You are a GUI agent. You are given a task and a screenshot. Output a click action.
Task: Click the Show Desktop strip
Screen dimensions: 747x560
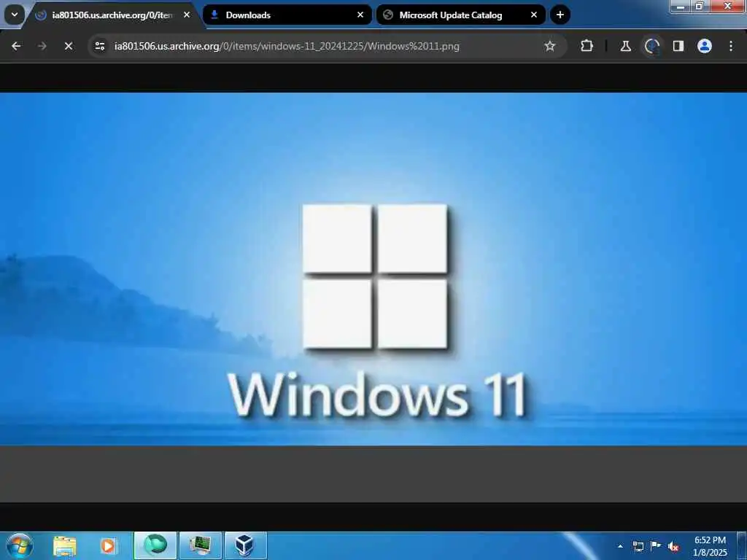point(742,545)
